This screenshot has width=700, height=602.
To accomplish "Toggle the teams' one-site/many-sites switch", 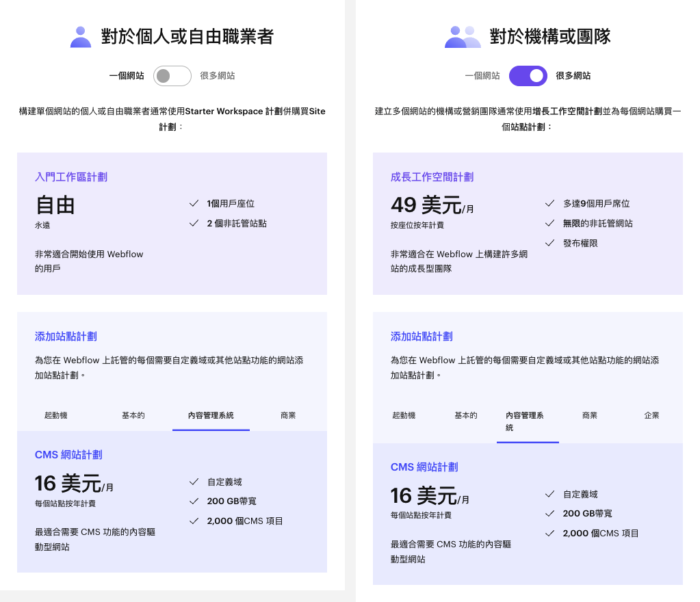I will point(528,76).
